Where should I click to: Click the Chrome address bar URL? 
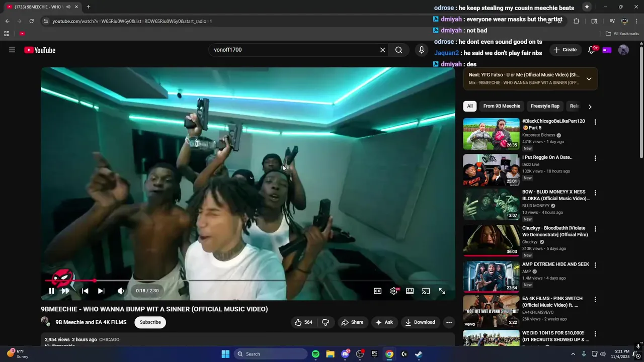pyautogui.click(x=132, y=21)
